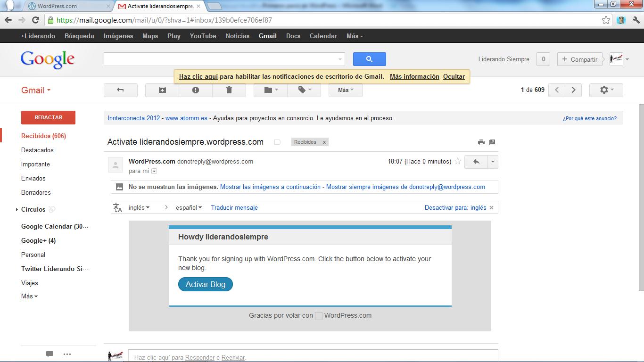Viewport: 644px width, 362px height.
Task: Click the three dots icon near chat
Action: pos(67,354)
